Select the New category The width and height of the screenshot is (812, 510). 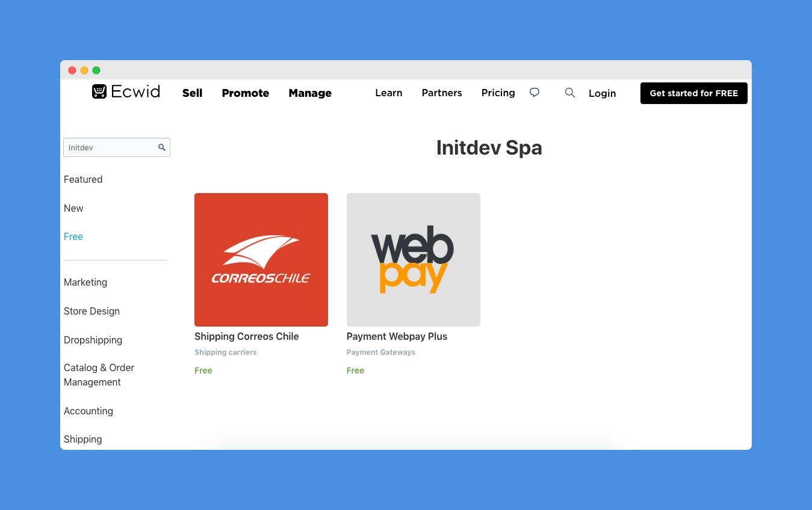pyautogui.click(x=73, y=208)
